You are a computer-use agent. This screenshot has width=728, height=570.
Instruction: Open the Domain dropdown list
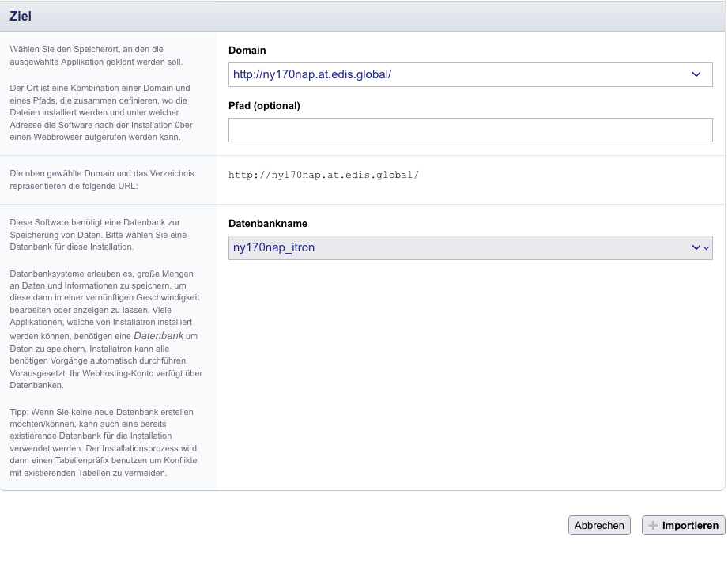pos(470,75)
